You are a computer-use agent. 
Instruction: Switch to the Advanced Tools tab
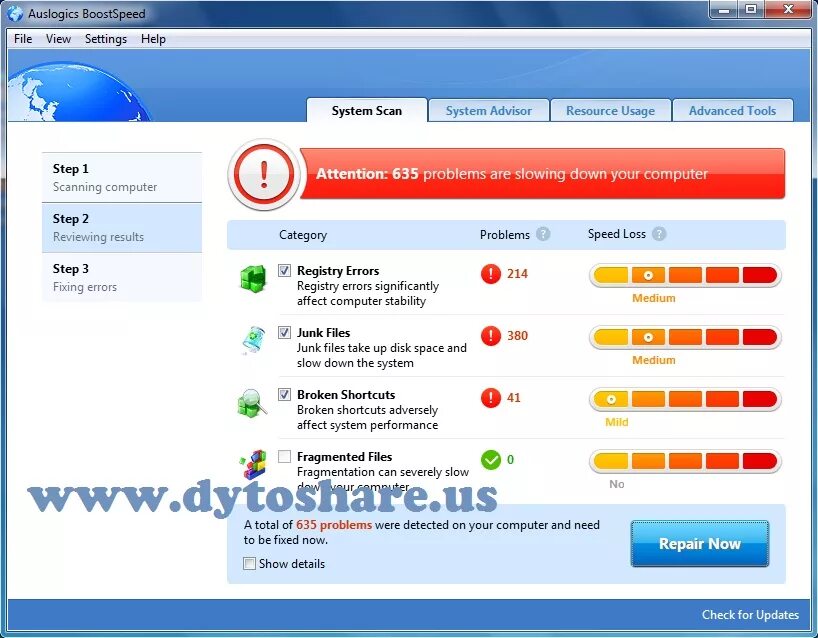click(x=733, y=110)
